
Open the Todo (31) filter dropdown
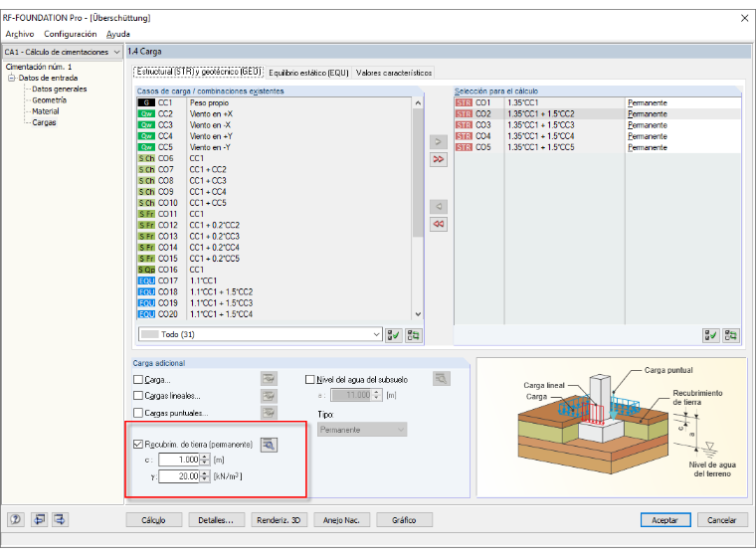(261, 334)
